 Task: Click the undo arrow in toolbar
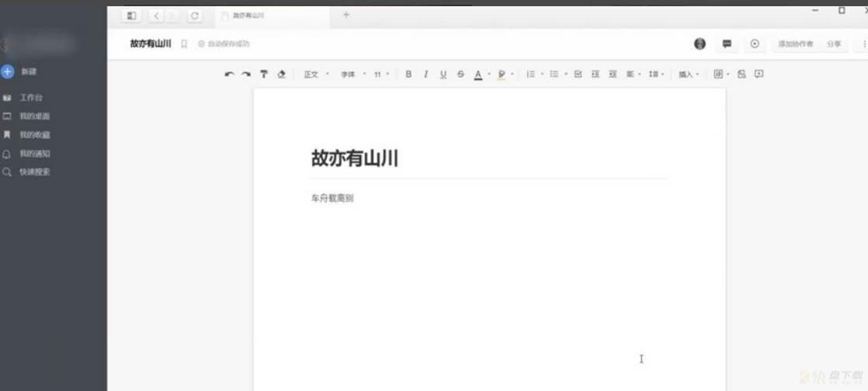[229, 75]
